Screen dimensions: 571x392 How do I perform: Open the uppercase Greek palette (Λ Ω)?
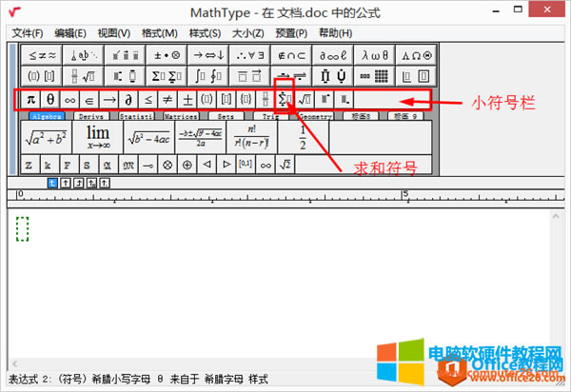416,55
